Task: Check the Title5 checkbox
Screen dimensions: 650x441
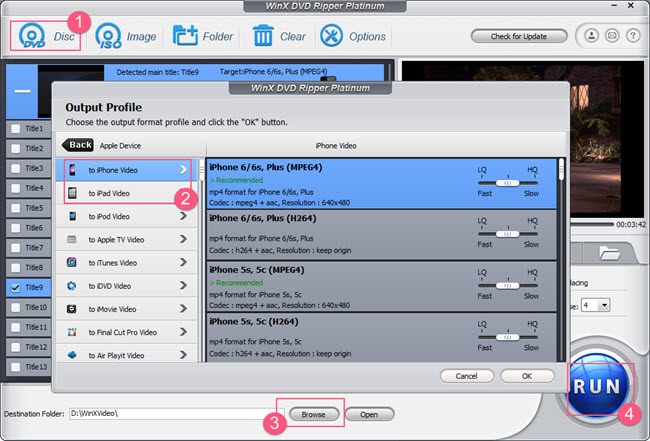Action: (16, 208)
